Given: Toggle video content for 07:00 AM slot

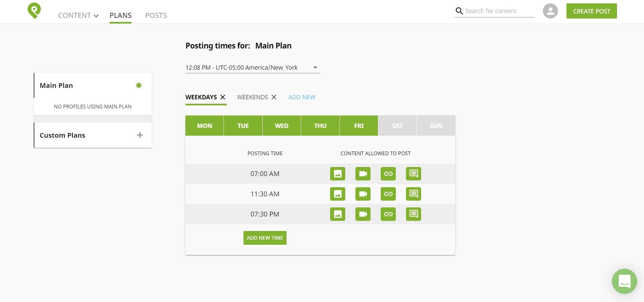Looking at the screenshot, I should [363, 174].
